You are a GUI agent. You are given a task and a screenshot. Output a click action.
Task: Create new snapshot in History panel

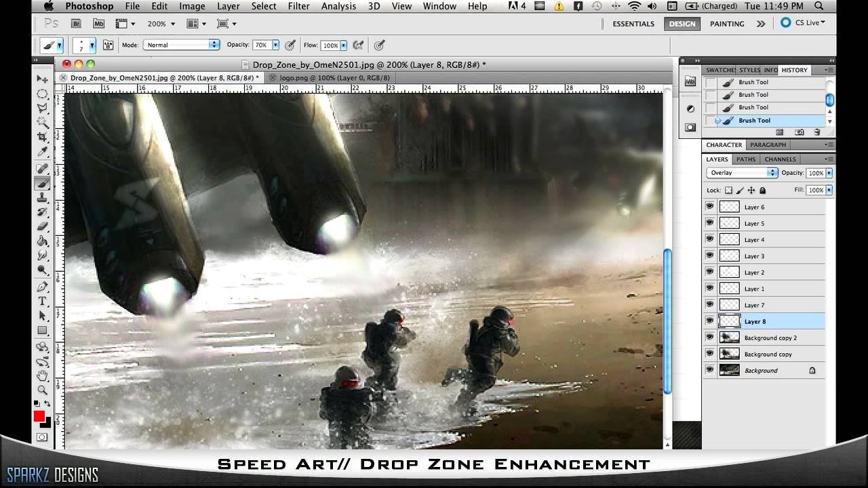tap(800, 132)
